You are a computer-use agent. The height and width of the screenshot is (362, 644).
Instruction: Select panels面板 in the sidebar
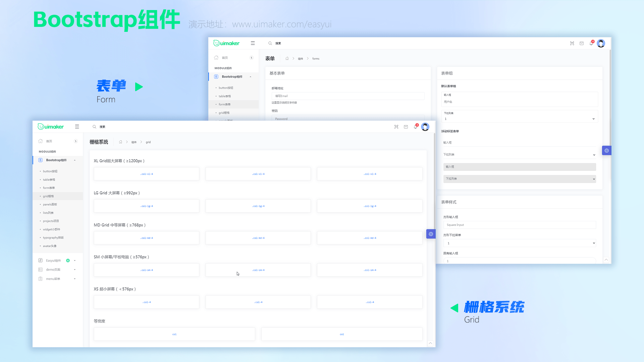click(x=50, y=204)
